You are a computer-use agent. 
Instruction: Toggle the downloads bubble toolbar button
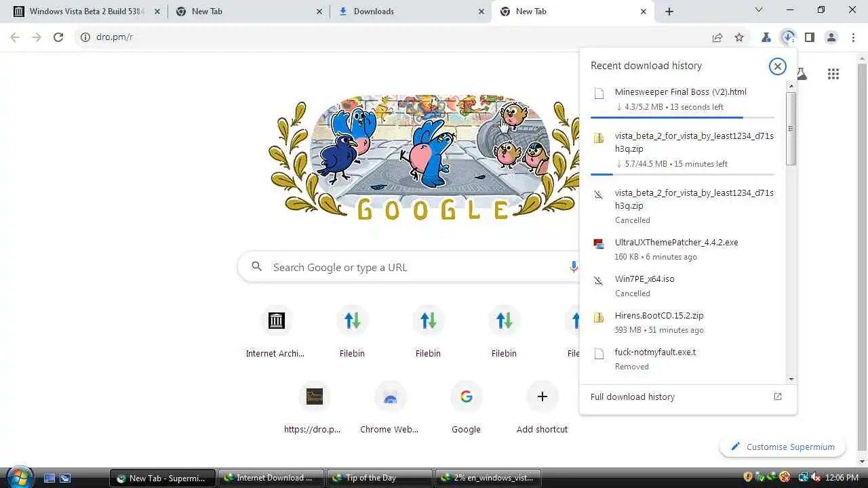point(788,37)
